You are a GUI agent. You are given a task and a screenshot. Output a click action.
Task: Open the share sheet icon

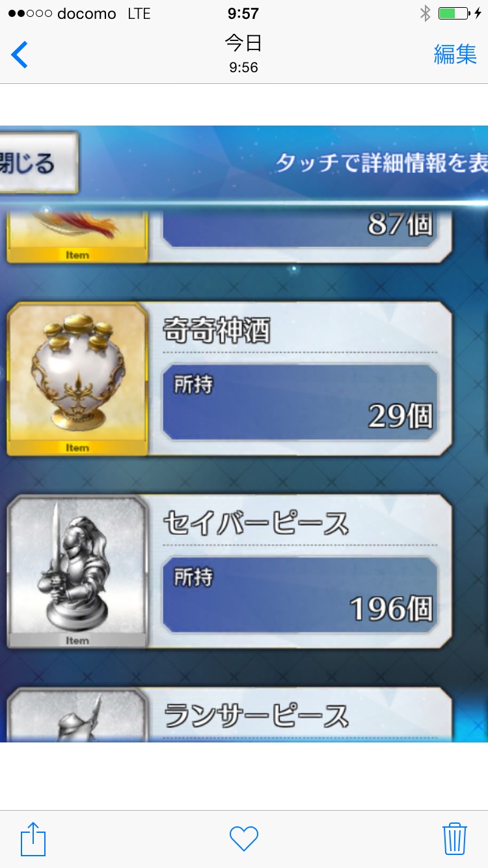[33, 839]
